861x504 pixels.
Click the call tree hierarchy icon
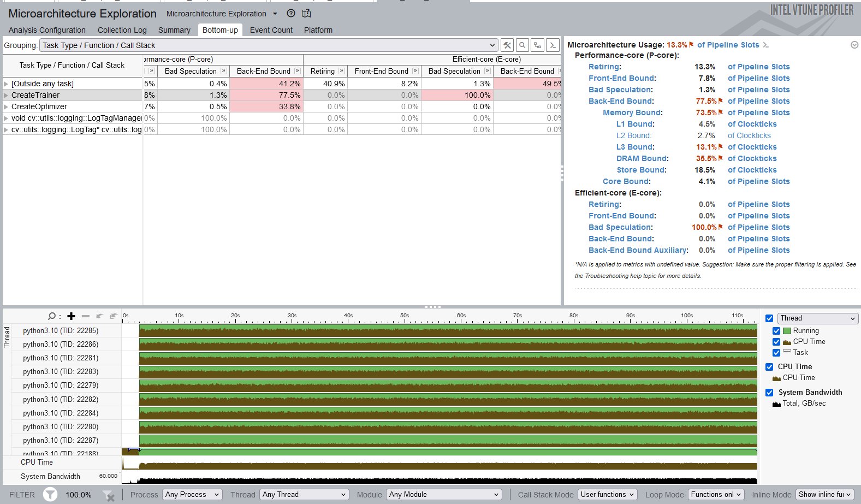tap(538, 45)
